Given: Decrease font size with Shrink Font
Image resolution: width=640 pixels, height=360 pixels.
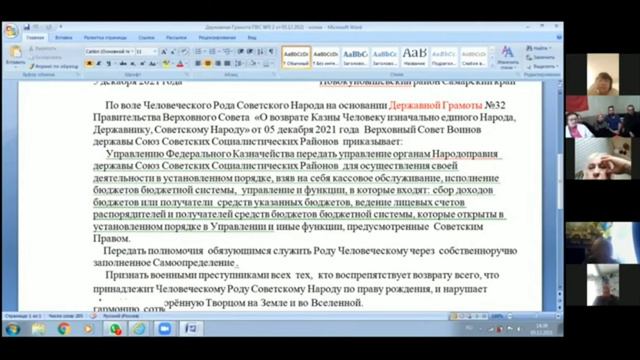Looking at the screenshot, I should pos(173,51).
